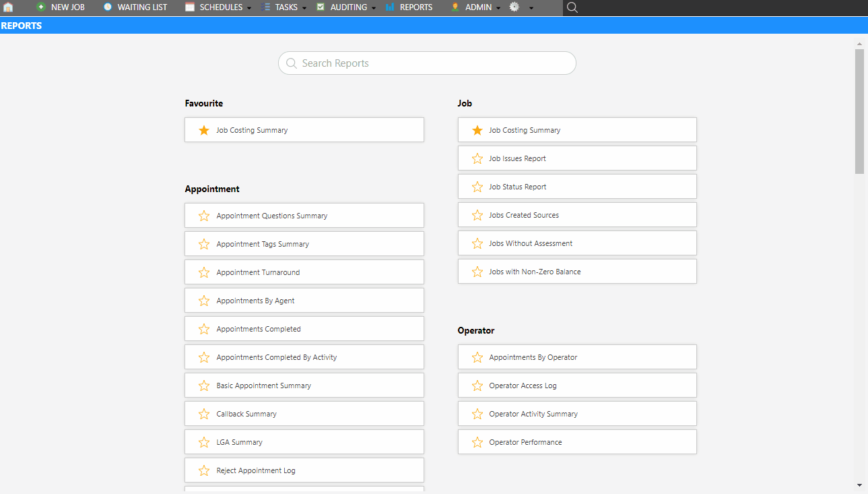Screen dimensions: 868x494
Task: Open the Callback Summary report
Action: 246,414
